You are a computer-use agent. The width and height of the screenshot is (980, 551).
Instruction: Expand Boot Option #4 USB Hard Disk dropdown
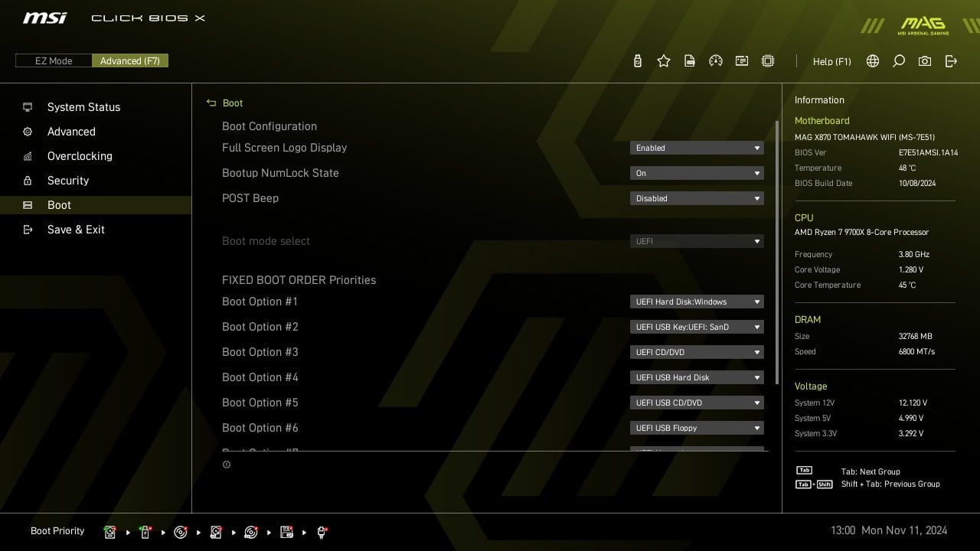coord(697,377)
